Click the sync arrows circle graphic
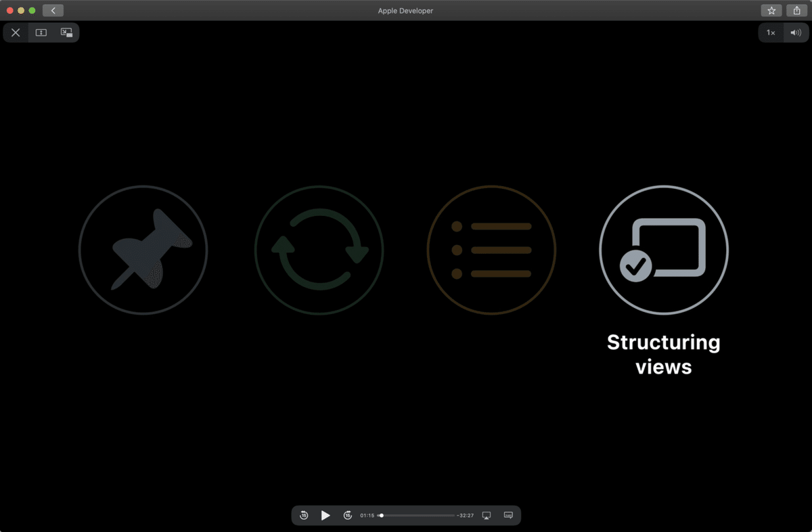The image size is (812, 532). click(319, 250)
